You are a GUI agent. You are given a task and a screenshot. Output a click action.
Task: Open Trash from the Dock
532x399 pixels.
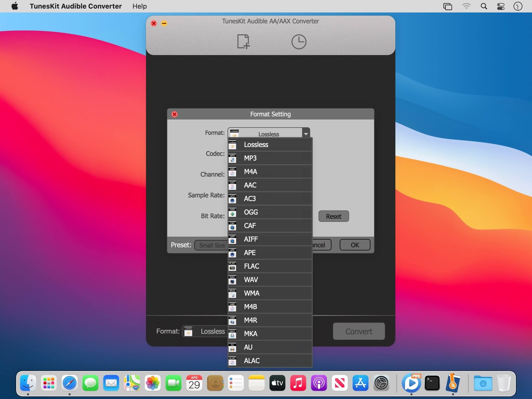(x=504, y=383)
